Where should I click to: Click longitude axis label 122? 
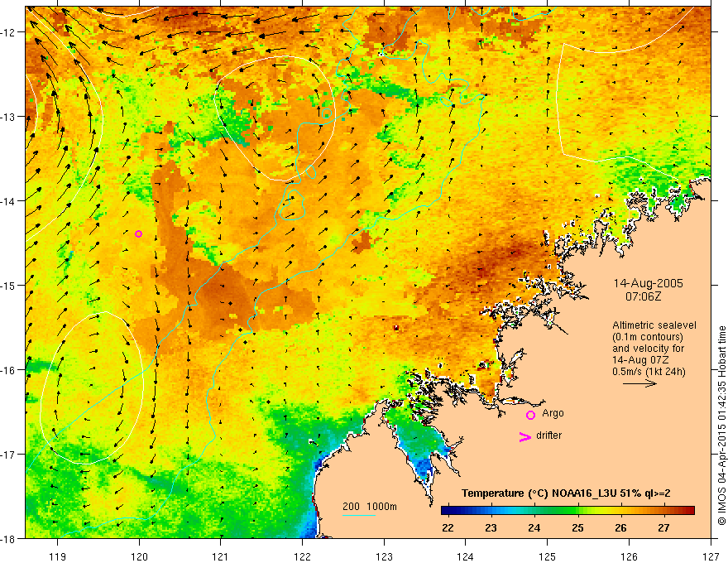pos(303,556)
